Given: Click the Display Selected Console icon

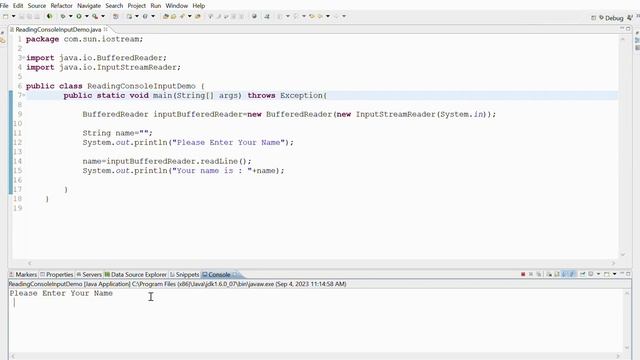Looking at the screenshot, I should coord(591,274).
